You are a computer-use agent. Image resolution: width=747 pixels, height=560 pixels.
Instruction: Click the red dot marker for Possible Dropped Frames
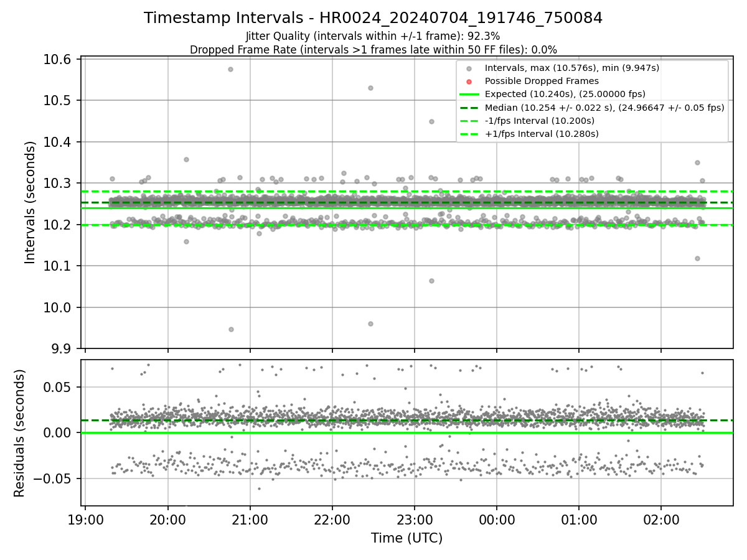point(469,82)
